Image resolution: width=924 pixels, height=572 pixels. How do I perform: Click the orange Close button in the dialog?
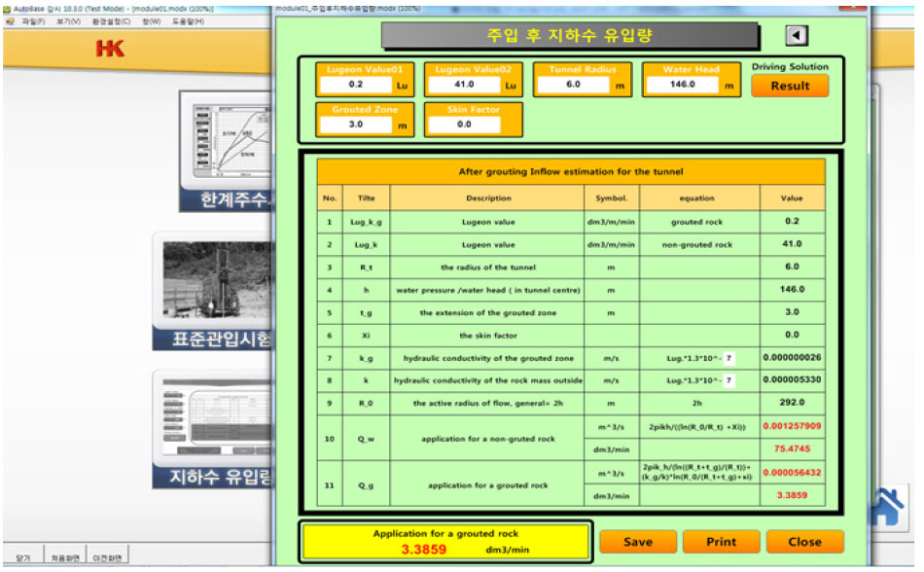pos(804,542)
